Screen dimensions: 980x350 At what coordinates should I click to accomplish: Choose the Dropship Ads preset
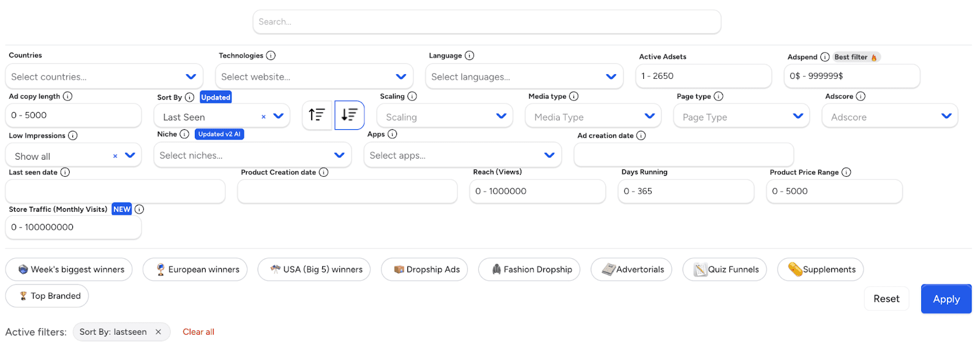[x=424, y=269]
